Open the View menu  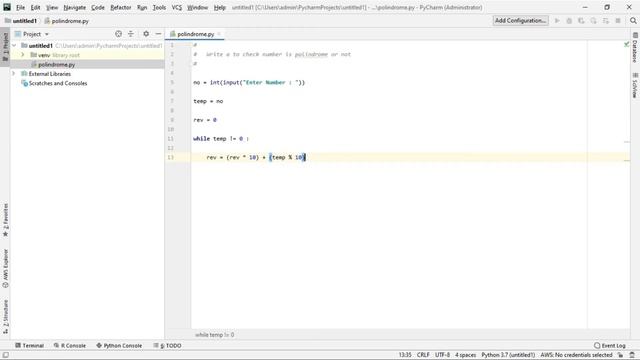[52, 7]
